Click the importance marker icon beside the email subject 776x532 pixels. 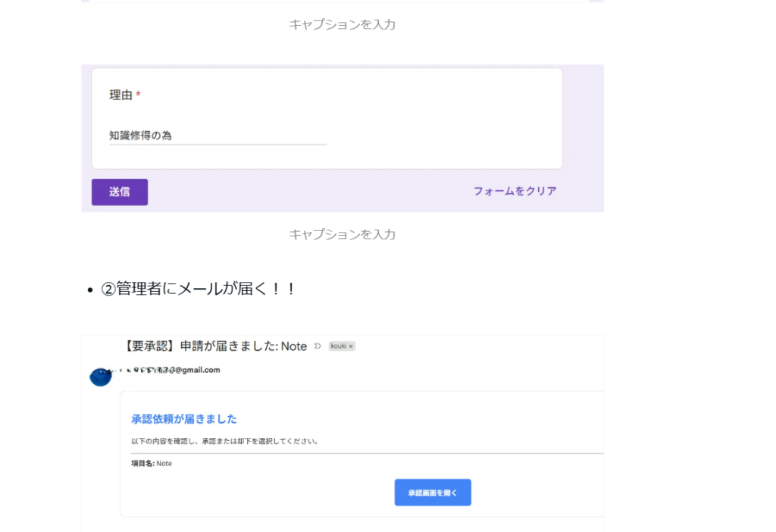click(x=318, y=346)
